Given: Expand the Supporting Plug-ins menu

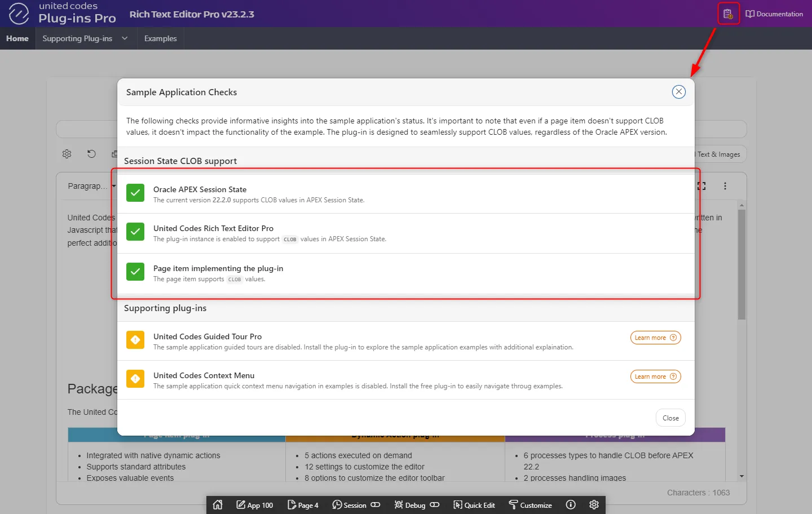Looking at the screenshot, I should coord(85,38).
